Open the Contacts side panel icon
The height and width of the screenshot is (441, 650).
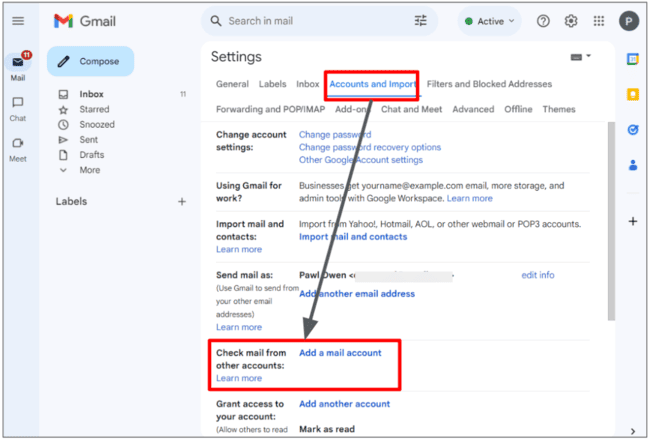tap(633, 165)
